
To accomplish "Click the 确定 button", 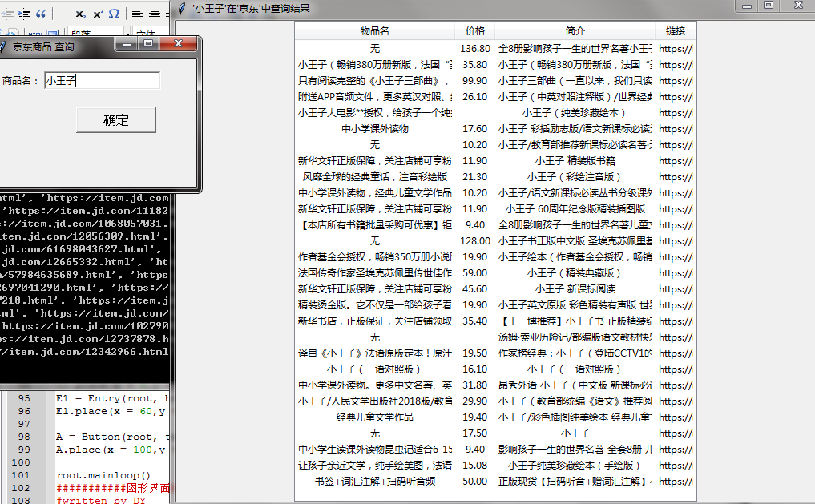I will 116,120.
